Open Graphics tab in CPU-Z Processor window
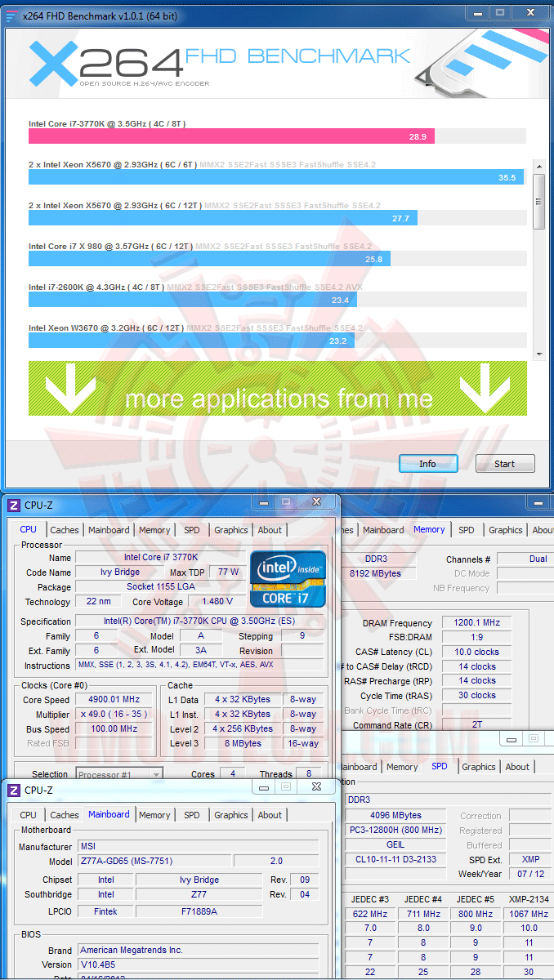 231,530
